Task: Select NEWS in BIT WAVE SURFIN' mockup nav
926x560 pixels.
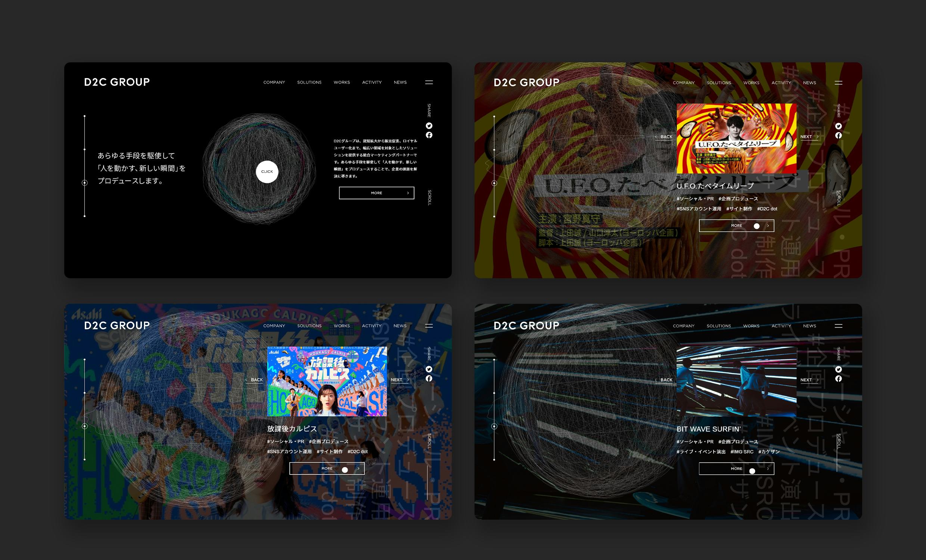Action: pyautogui.click(x=810, y=326)
